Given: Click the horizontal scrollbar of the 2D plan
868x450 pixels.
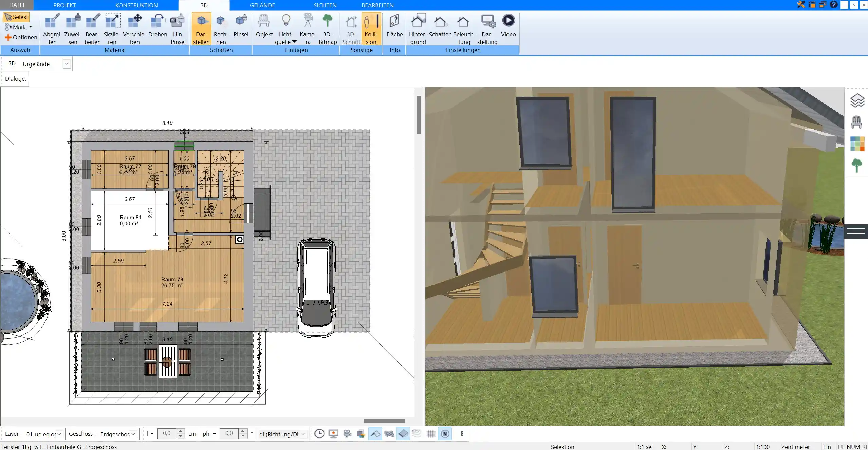Looking at the screenshot, I should pos(384,421).
